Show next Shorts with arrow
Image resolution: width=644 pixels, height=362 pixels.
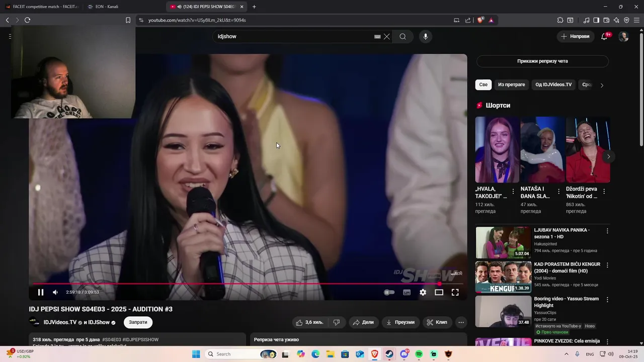608,156
